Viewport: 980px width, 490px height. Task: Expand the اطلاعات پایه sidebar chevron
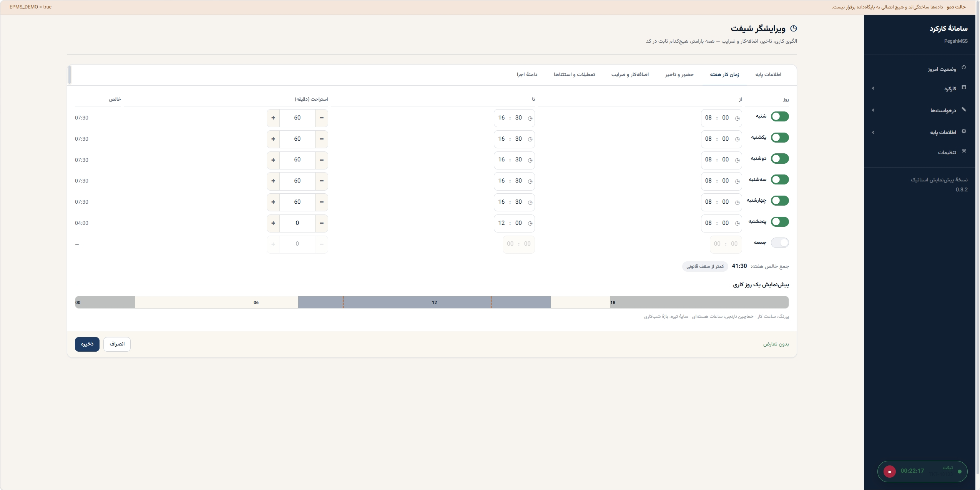(x=873, y=133)
